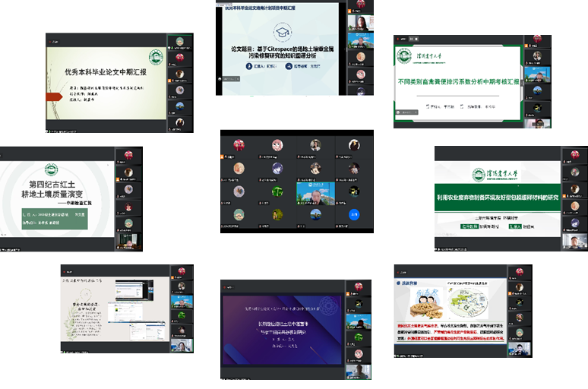This screenshot has width=588, height=389.
Task: Click the 利用农业废弃物 title banner
Action: coord(496,198)
